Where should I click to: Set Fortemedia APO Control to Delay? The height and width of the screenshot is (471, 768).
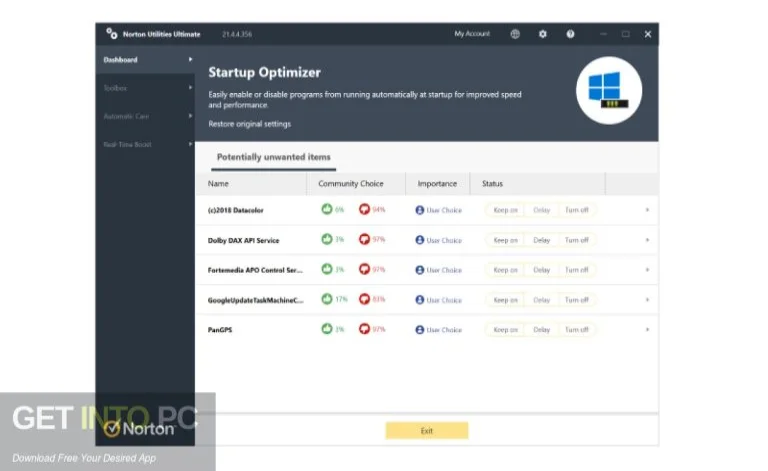[x=541, y=270]
